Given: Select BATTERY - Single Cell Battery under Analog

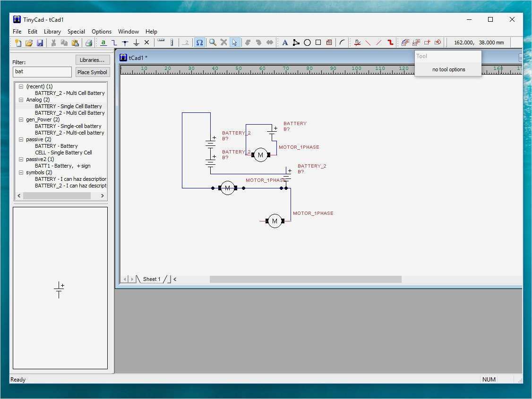Looking at the screenshot, I should pos(68,106).
